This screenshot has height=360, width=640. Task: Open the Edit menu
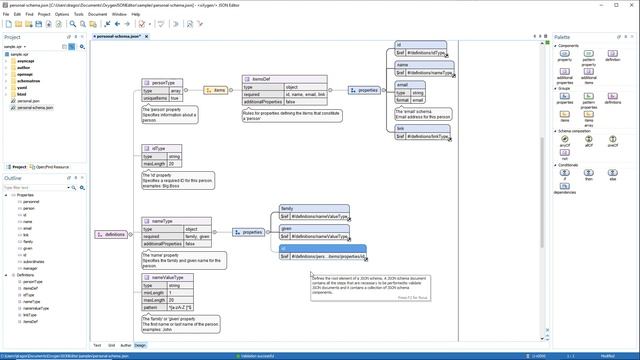click(17, 14)
